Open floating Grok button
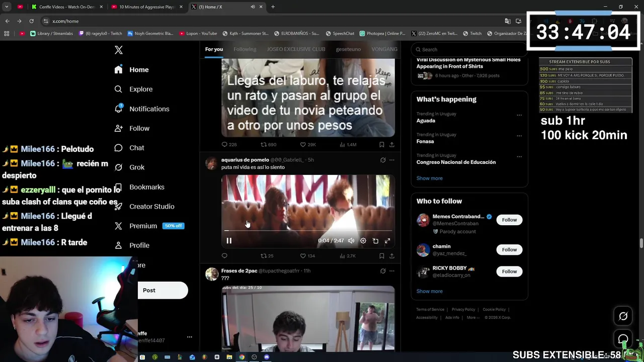Viewport: 644px width, 362px height. tap(623, 316)
